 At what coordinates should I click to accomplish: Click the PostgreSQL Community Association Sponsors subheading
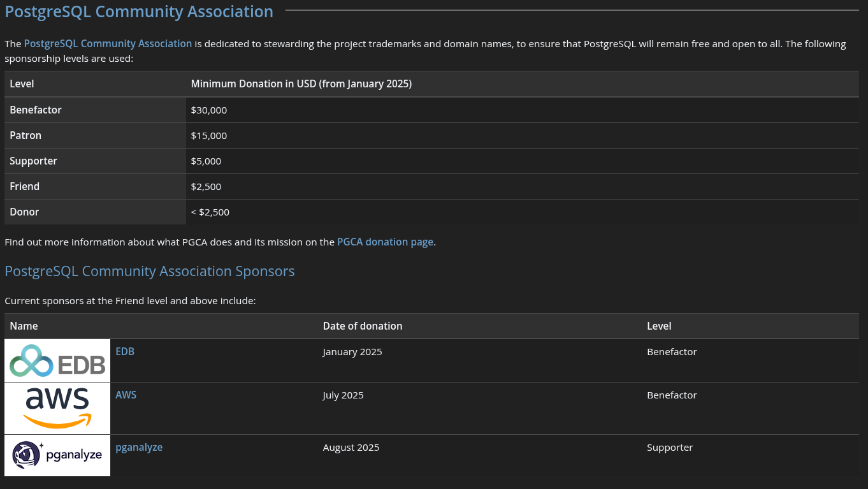(150, 271)
